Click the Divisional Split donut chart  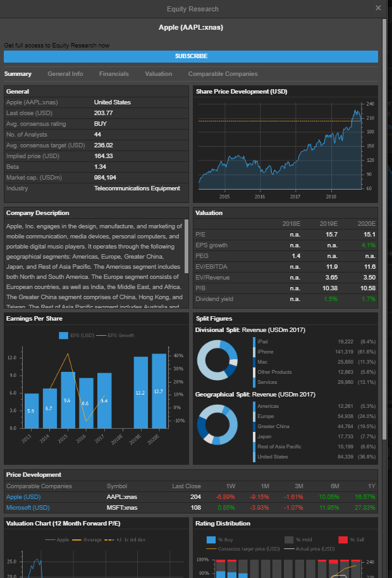[x=217, y=359]
